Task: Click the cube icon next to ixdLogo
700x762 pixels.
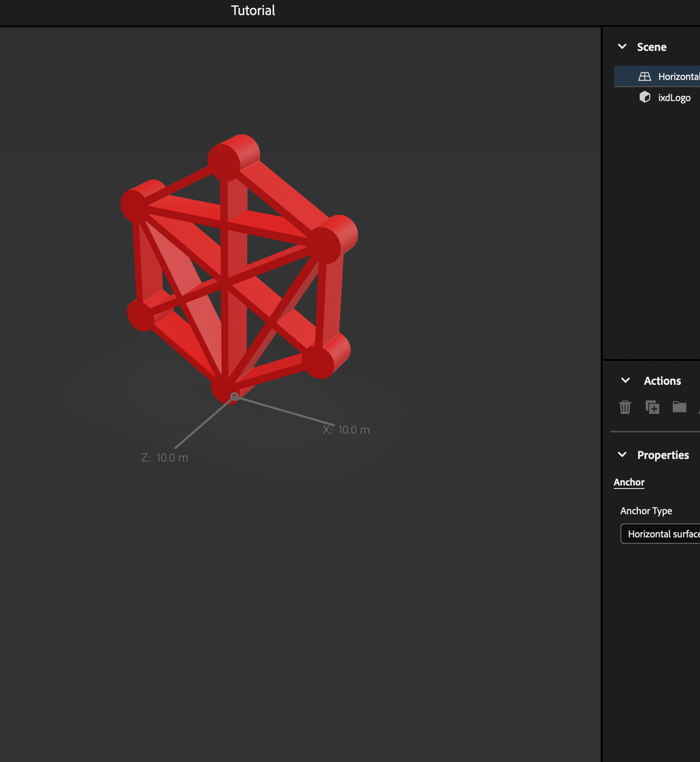Action: (645, 97)
